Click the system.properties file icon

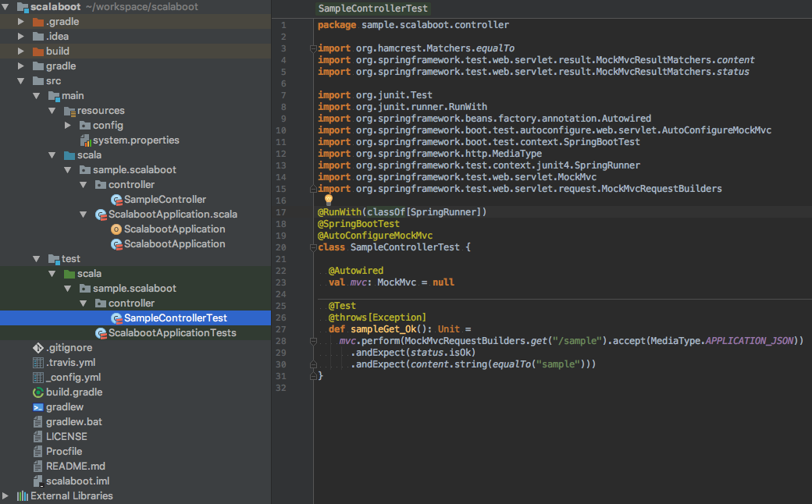point(85,140)
